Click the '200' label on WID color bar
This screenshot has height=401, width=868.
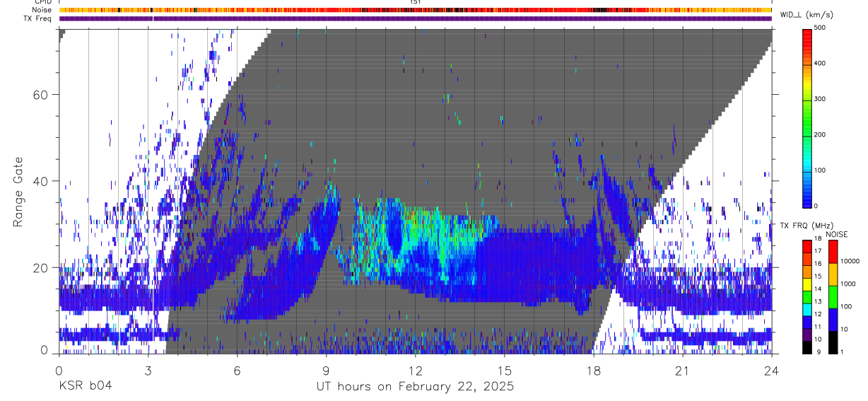tap(820, 134)
